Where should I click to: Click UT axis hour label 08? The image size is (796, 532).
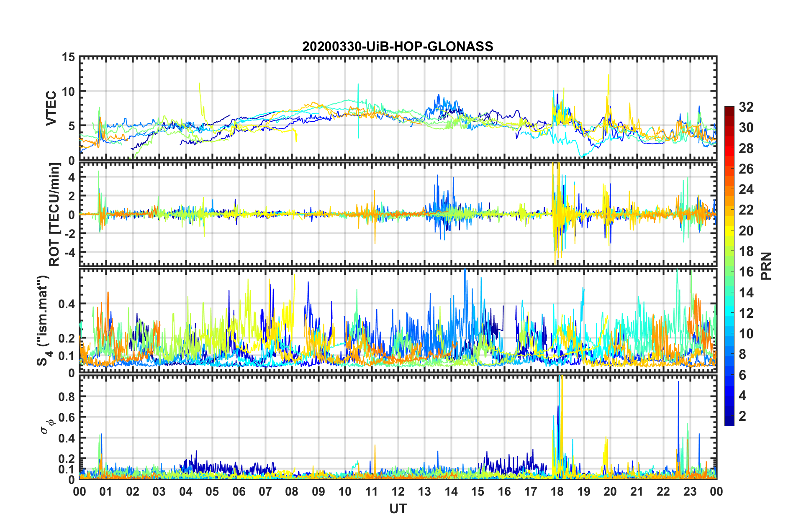coord(292,491)
